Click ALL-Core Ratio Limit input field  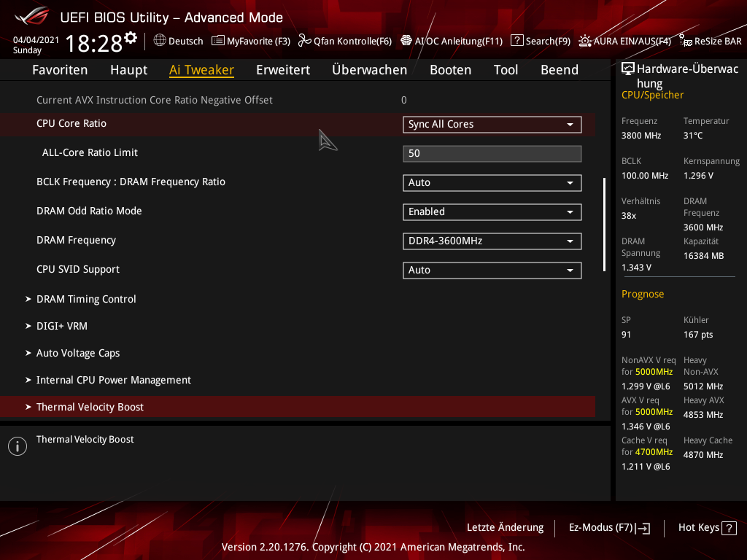pos(492,154)
